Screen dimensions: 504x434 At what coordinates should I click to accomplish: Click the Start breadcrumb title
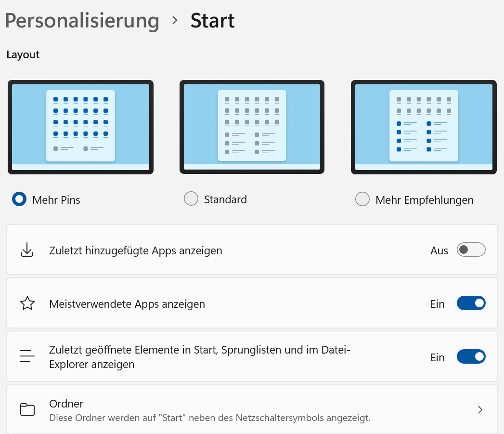point(212,21)
